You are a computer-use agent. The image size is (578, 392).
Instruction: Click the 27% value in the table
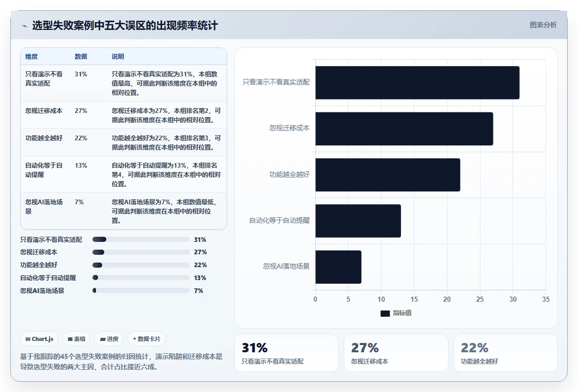point(81,110)
